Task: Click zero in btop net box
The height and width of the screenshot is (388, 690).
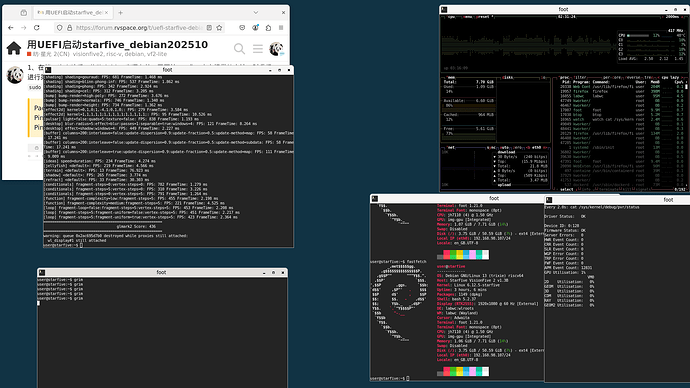Action: pos(518,148)
